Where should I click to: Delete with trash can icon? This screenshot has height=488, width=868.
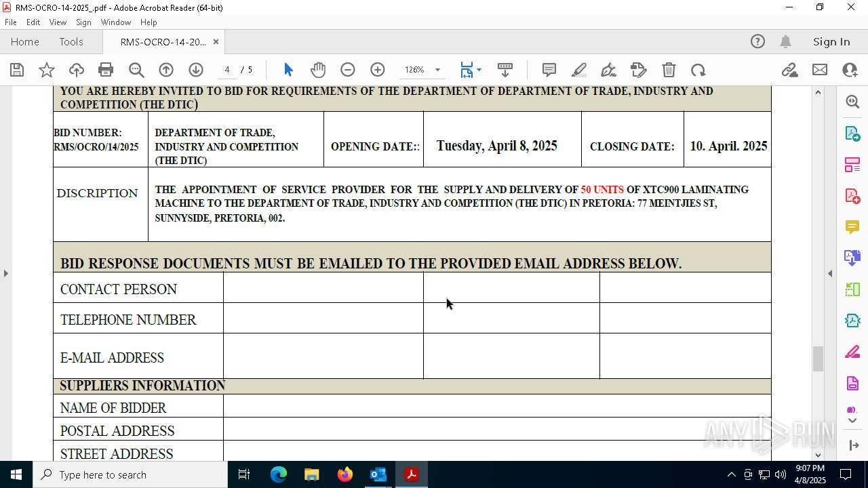(669, 70)
